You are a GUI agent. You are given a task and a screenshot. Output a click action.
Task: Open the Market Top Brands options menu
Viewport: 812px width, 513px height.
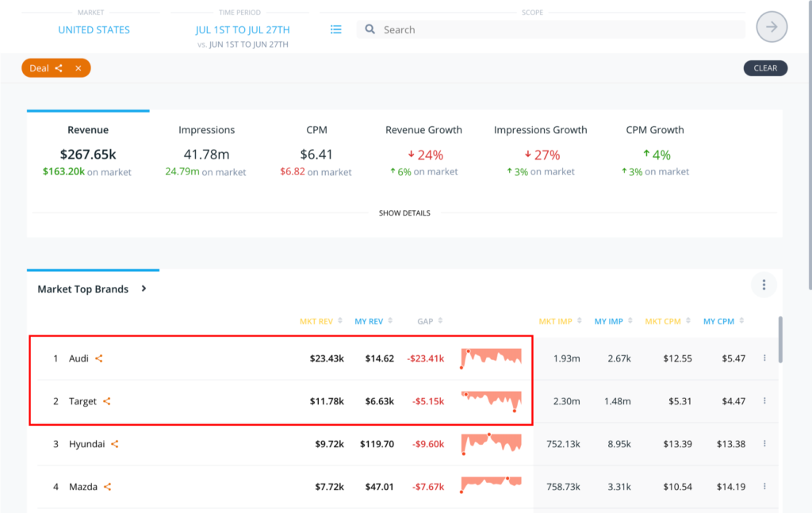[764, 285]
